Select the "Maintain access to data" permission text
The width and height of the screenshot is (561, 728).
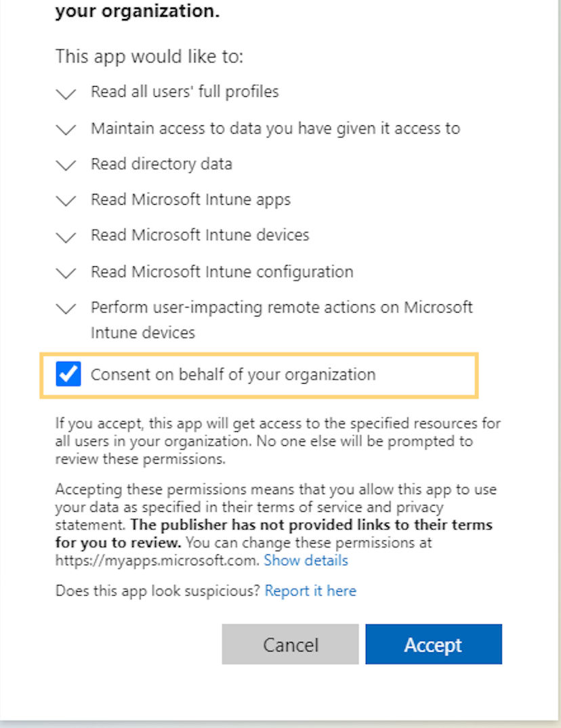275,128
